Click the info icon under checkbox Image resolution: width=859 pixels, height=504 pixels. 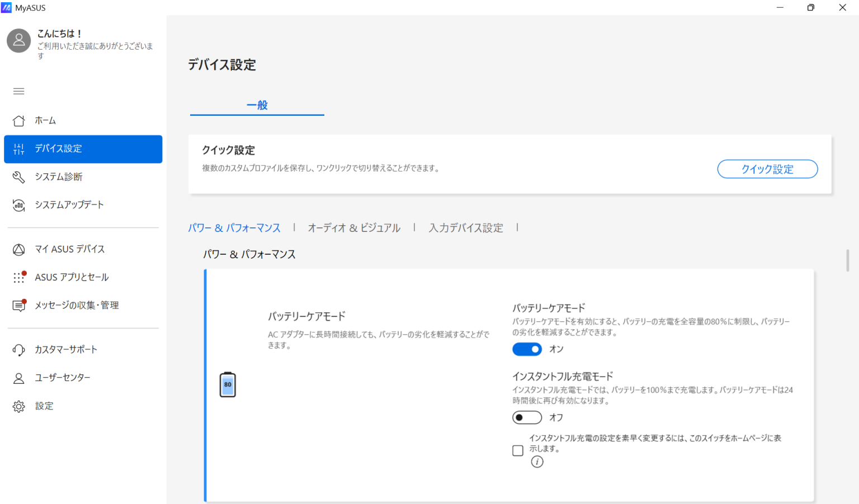537,462
